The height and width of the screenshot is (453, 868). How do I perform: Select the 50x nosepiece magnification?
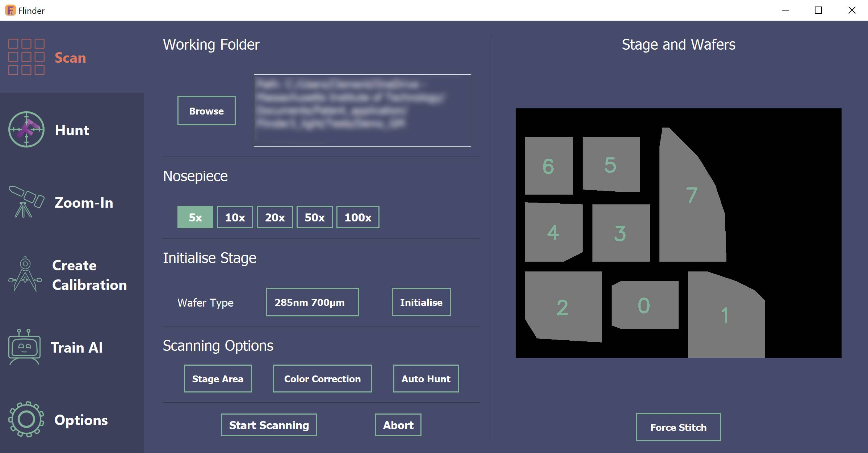(x=314, y=217)
